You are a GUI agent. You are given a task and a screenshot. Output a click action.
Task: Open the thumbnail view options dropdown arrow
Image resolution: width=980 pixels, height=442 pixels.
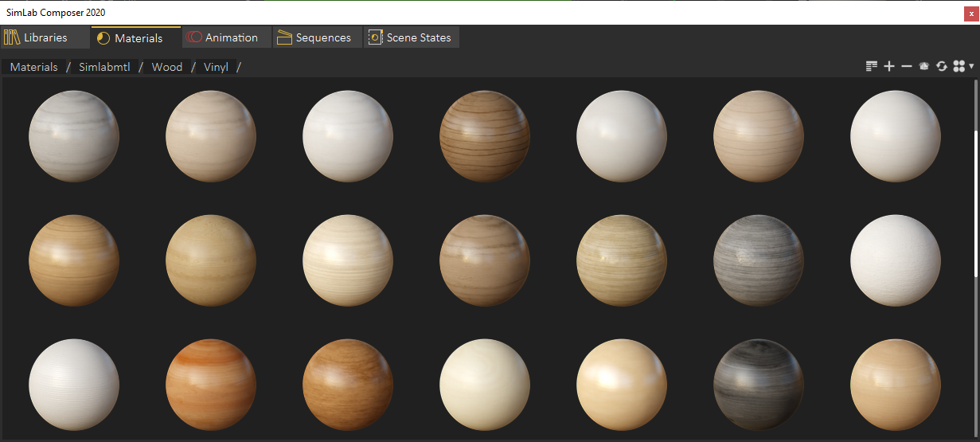tap(971, 67)
